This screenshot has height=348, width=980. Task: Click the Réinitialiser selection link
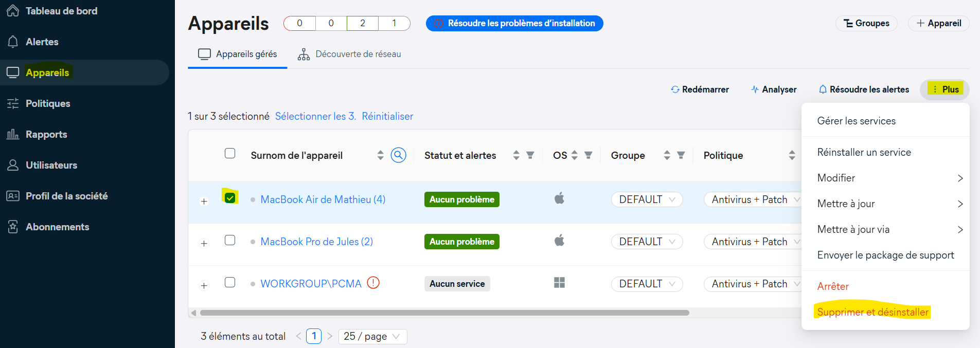pyautogui.click(x=387, y=116)
